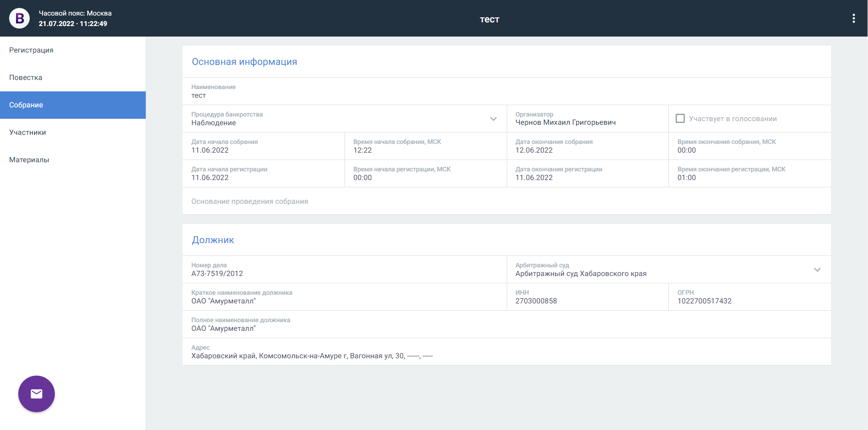Edit the 'Время начала собрания, МСК' field

click(x=426, y=146)
